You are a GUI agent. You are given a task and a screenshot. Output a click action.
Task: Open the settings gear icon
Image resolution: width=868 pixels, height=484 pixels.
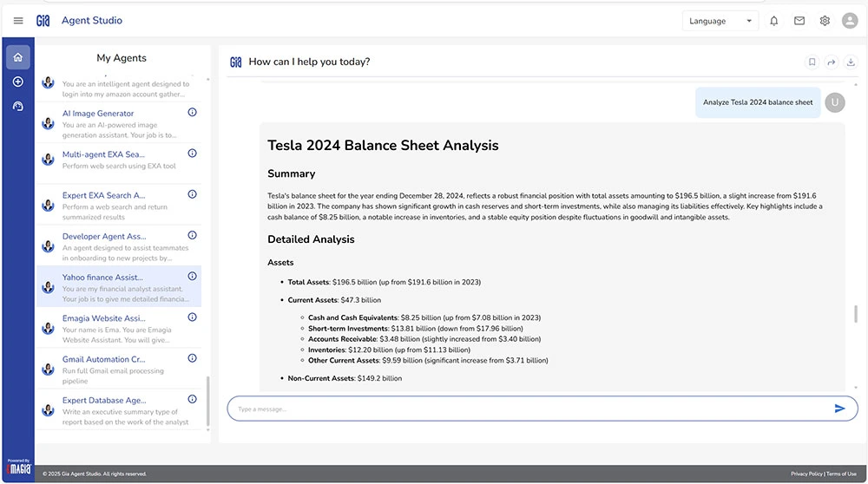pyautogui.click(x=825, y=21)
